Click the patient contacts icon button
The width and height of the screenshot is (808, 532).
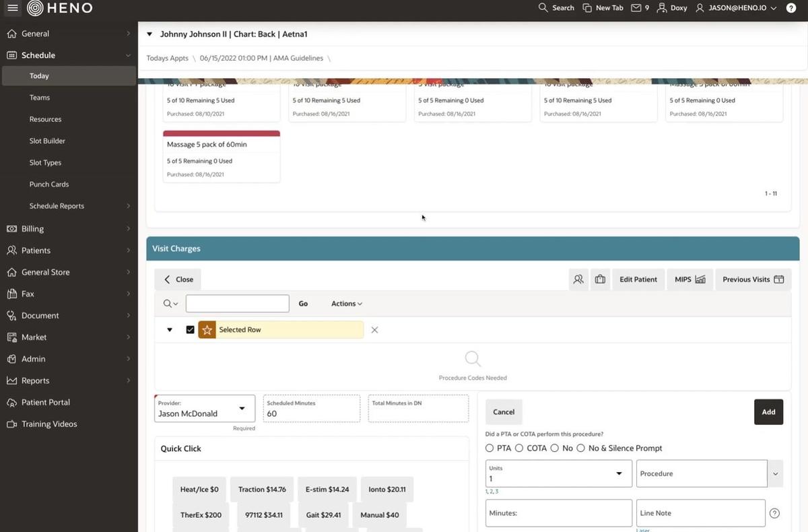(578, 279)
